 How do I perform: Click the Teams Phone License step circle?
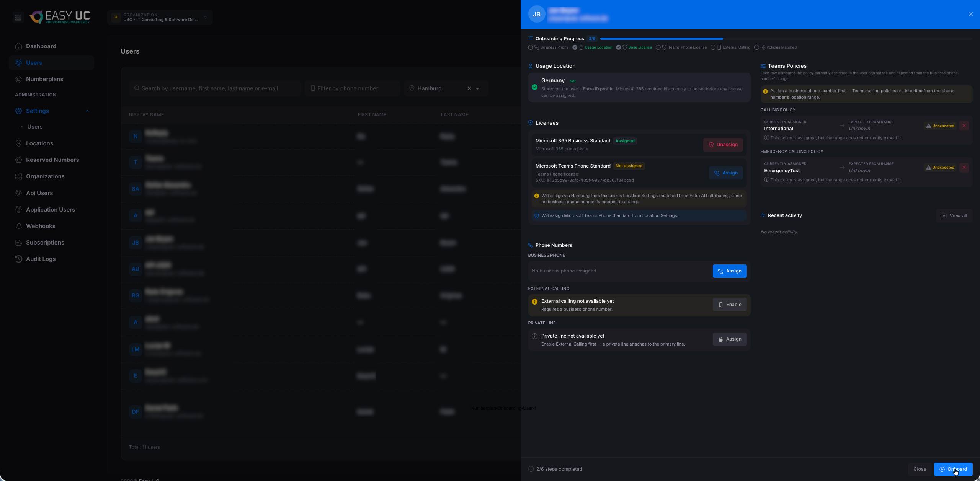(x=658, y=47)
